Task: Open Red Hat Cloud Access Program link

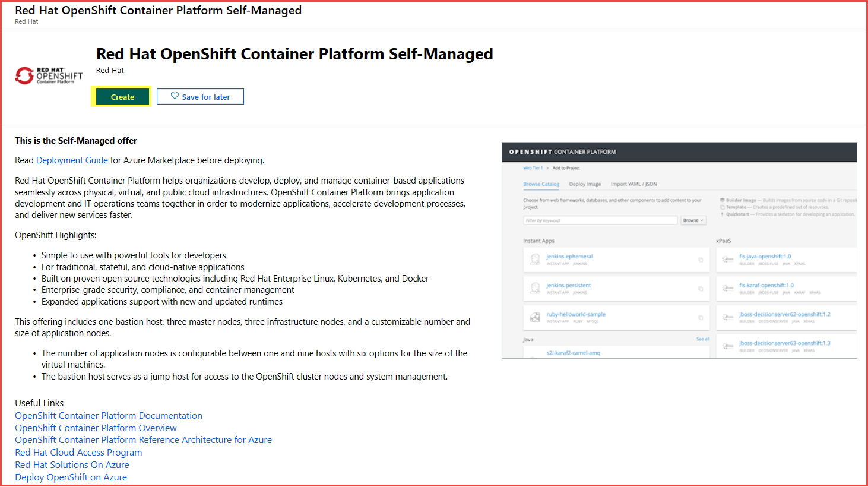Action: tap(78, 453)
